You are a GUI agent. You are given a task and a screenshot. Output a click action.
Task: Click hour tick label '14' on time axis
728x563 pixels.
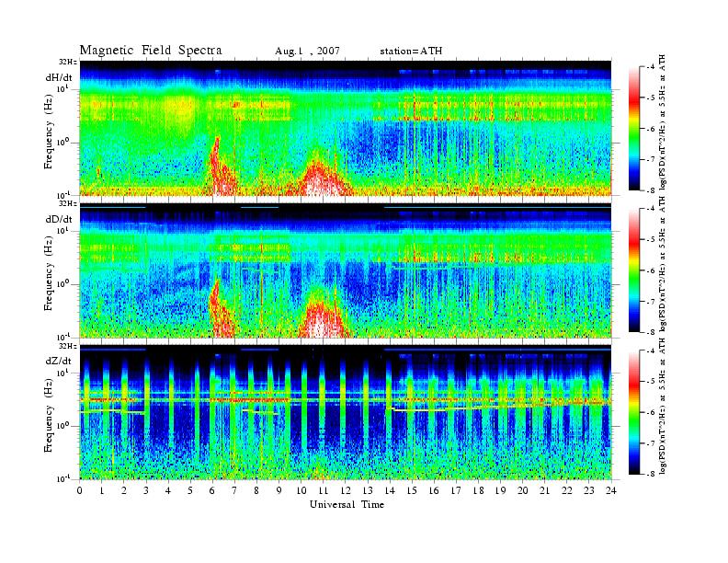[390, 490]
